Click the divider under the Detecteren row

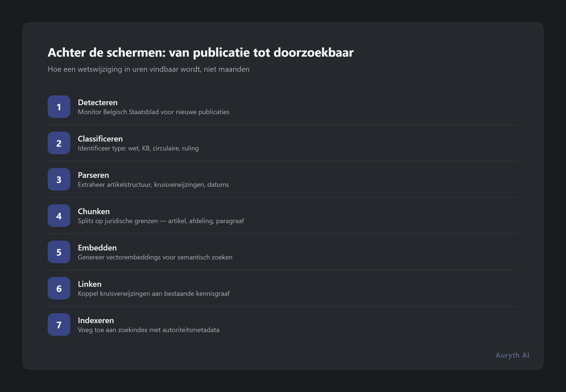coord(282,125)
